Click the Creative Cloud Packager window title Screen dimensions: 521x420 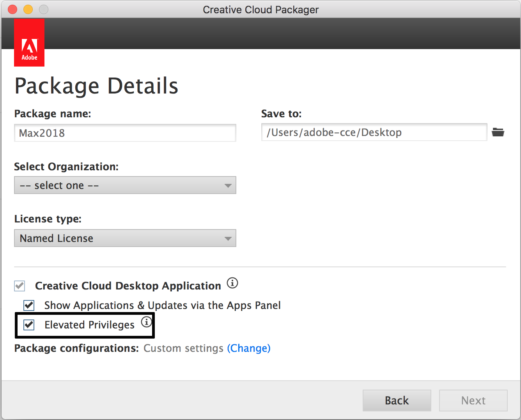[x=261, y=10]
